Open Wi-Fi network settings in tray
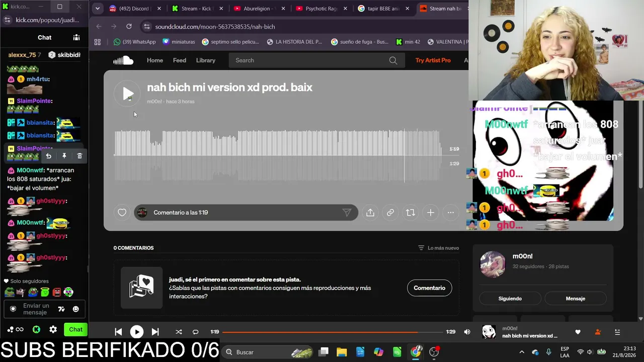Image resolution: width=644 pixels, height=362 pixels. (x=580, y=352)
